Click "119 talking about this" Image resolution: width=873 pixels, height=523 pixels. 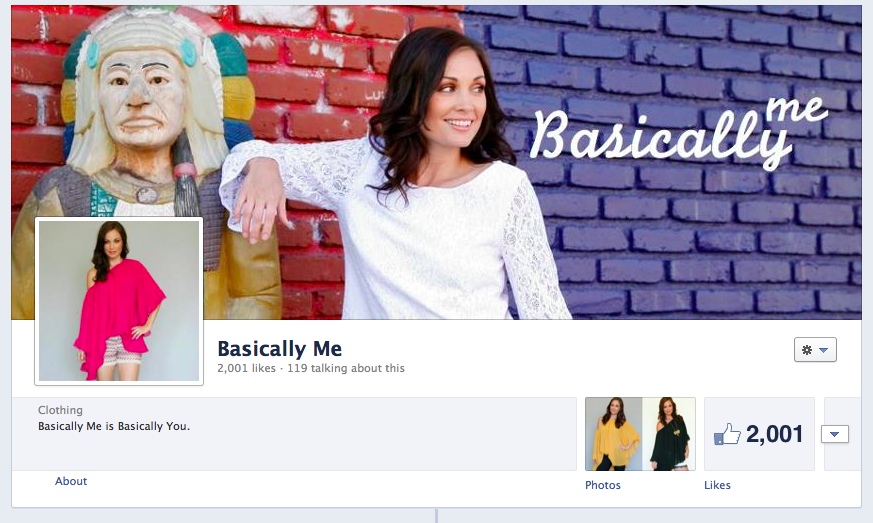coord(346,368)
